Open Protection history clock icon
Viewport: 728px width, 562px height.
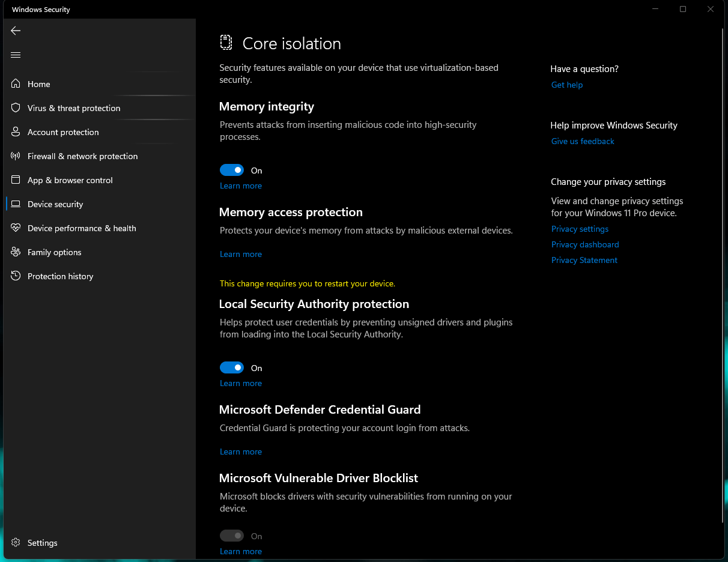point(16,276)
